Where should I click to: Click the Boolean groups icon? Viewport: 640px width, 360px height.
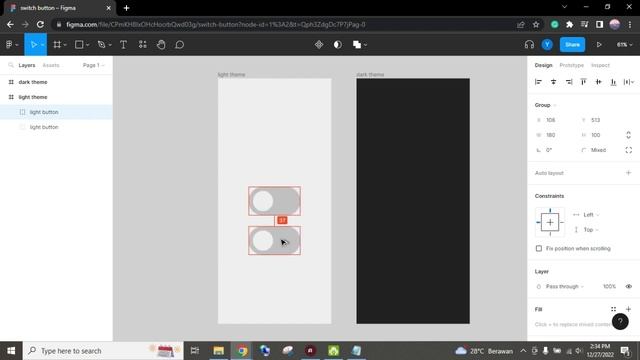[x=357, y=44]
